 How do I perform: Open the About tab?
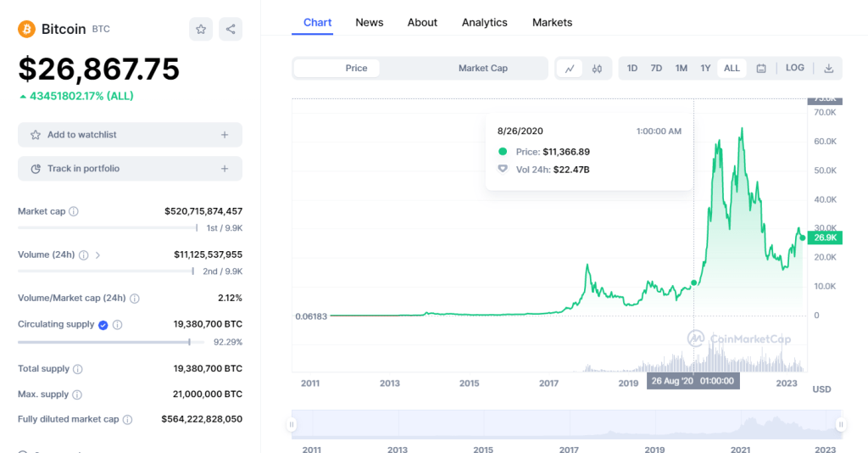click(x=422, y=23)
